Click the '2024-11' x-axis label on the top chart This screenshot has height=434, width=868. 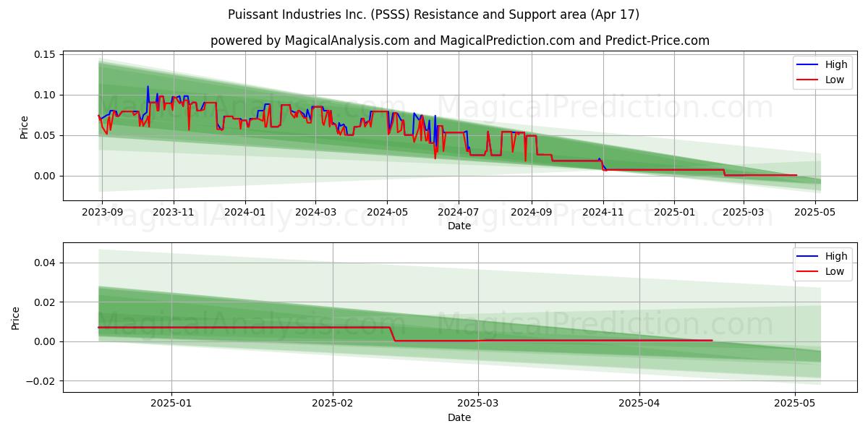pos(603,212)
